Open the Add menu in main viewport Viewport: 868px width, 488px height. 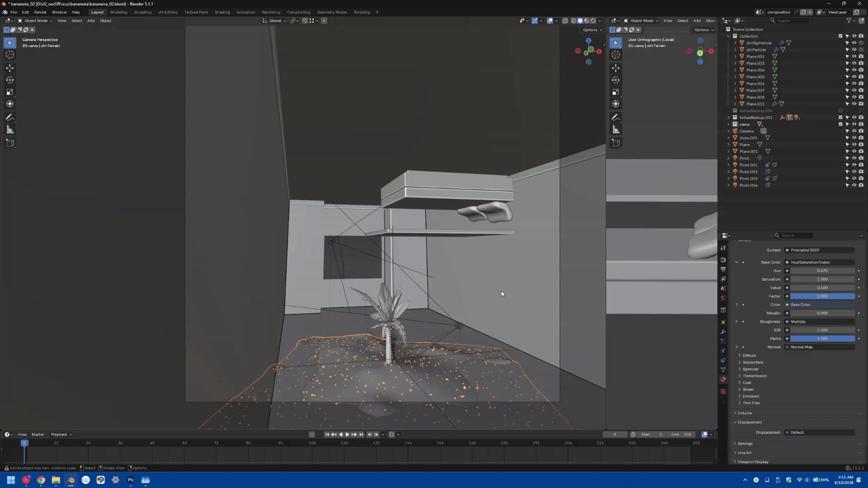(91, 21)
